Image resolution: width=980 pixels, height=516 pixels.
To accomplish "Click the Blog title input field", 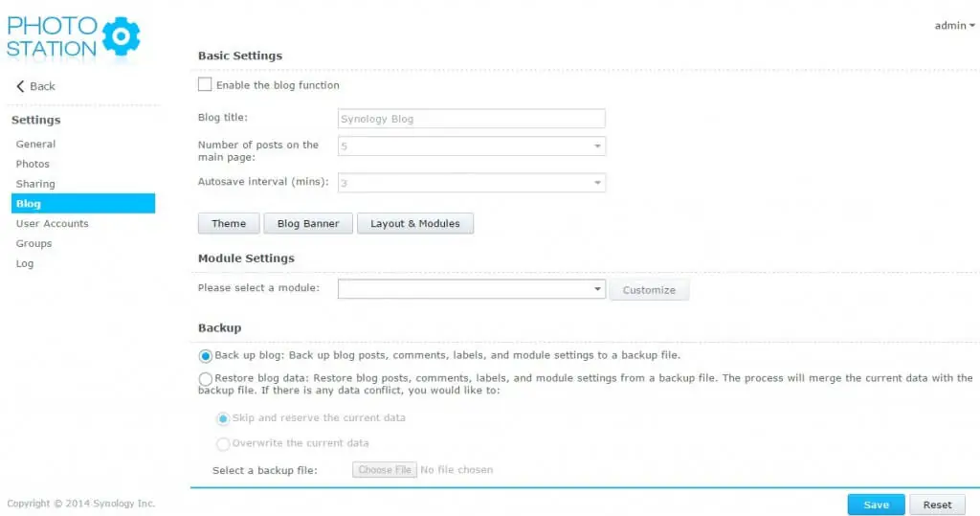I will click(471, 119).
